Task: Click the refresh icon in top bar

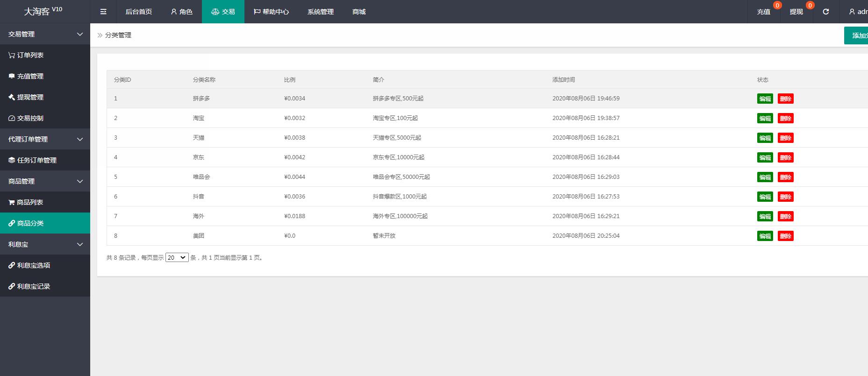Action: coord(826,12)
